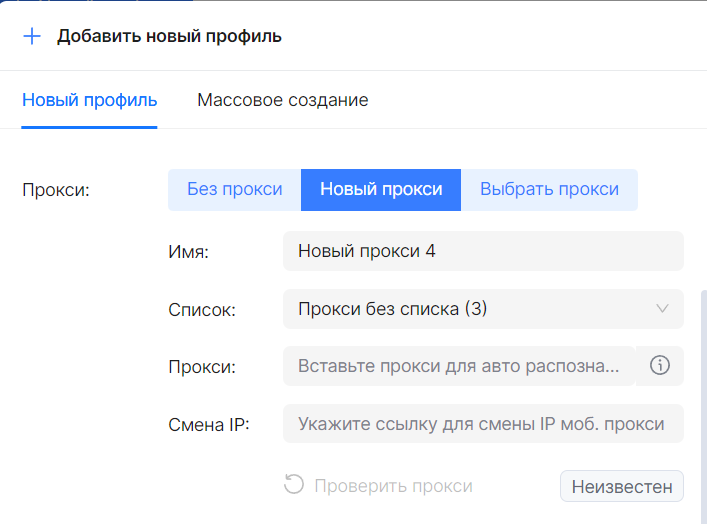This screenshot has width=707, height=524.
Task: Click the circular refresh icon before Проверить прокси
Action: click(294, 486)
